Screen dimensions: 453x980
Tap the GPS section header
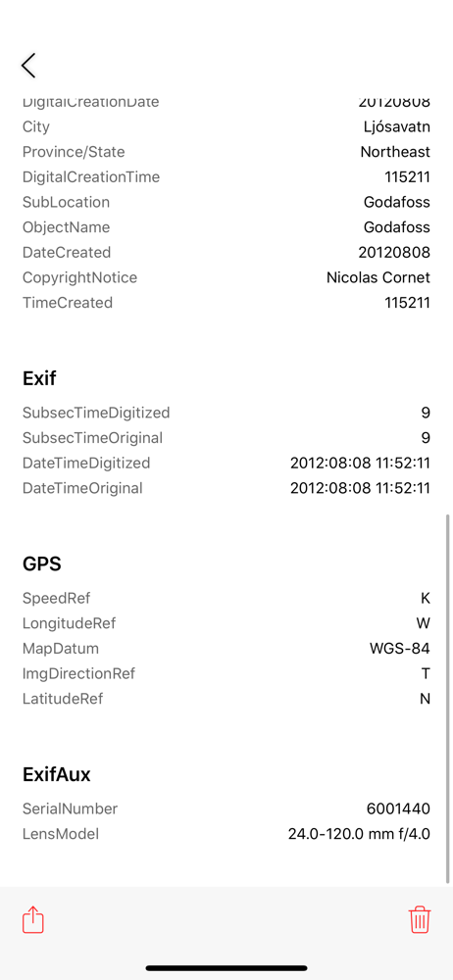tap(42, 563)
